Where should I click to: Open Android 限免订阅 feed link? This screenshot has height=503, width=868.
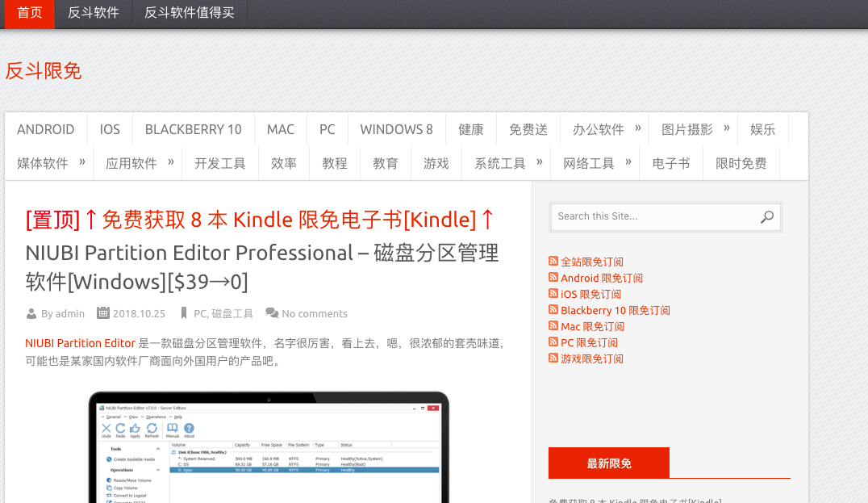(x=602, y=278)
